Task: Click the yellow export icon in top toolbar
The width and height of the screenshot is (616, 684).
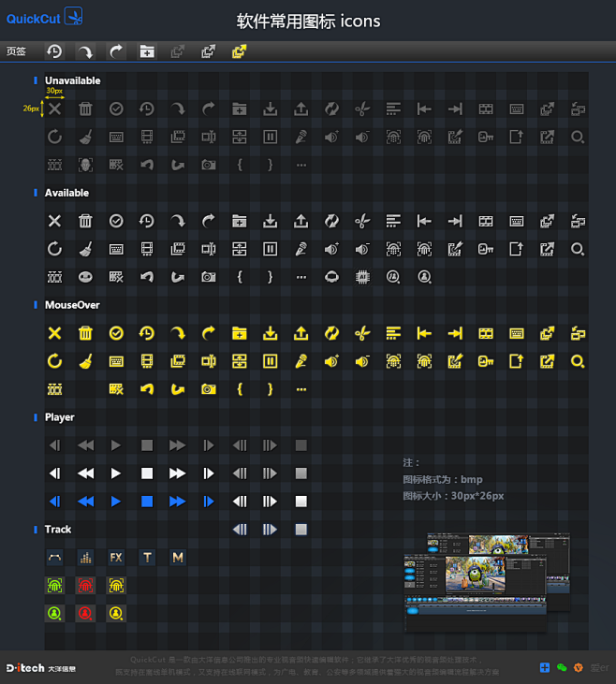Action: pyautogui.click(x=239, y=51)
